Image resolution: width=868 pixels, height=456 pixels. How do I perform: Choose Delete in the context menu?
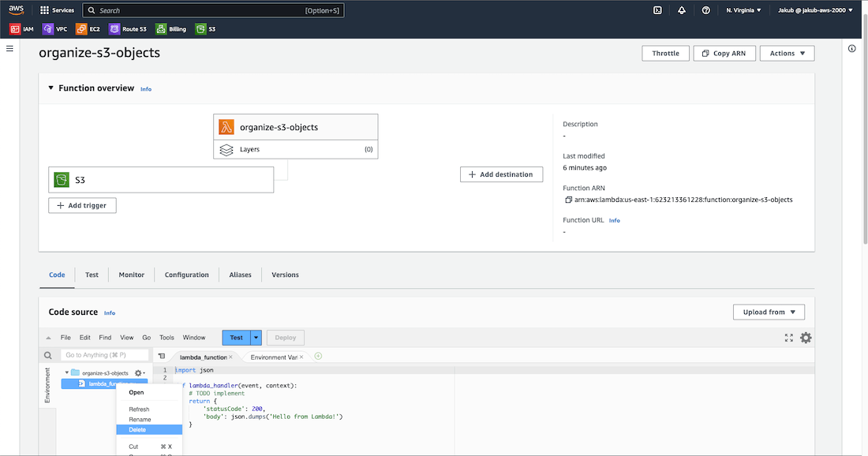(137, 430)
